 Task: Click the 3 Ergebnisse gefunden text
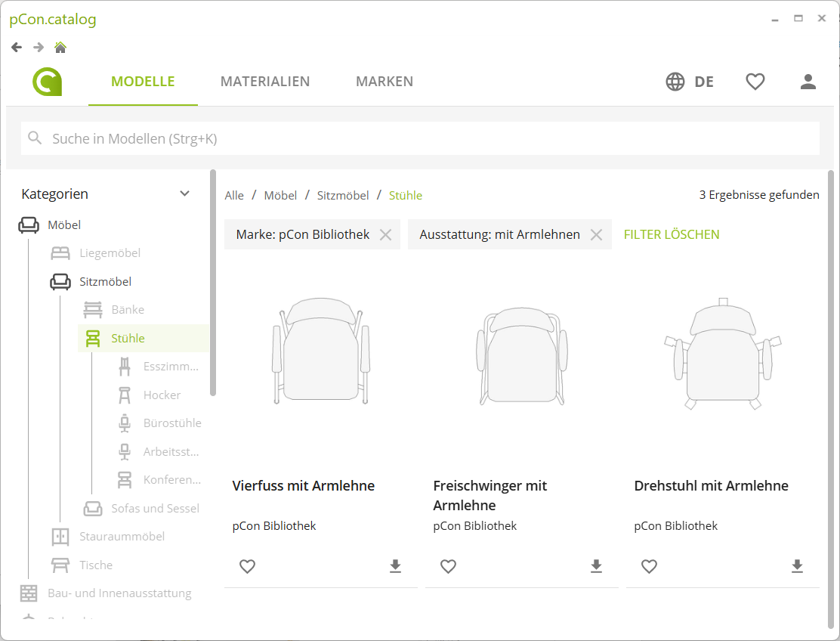pos(759,194)
